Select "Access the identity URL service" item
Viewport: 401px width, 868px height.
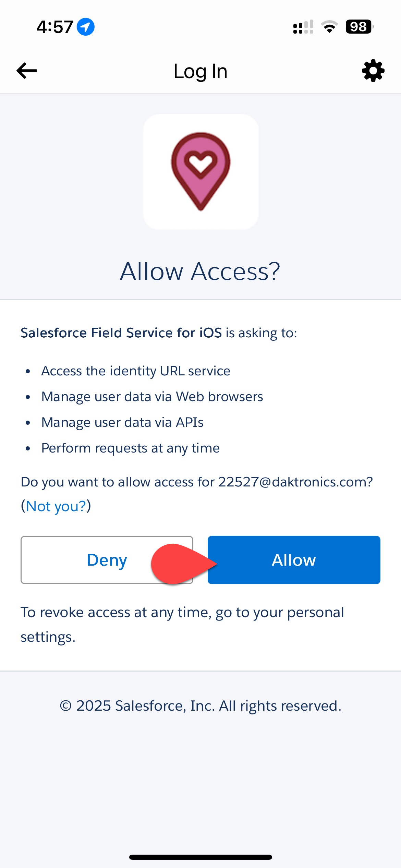(x=136, y=371)
